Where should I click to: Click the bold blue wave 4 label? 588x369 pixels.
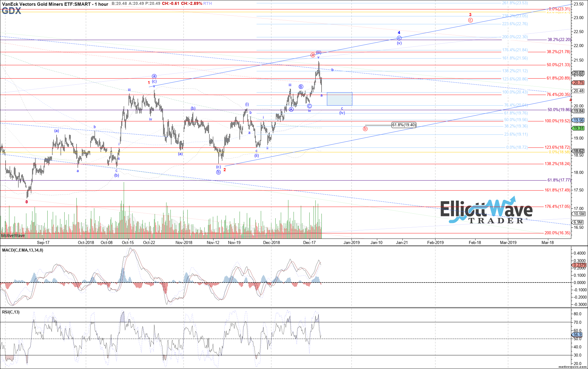[399, 32]
